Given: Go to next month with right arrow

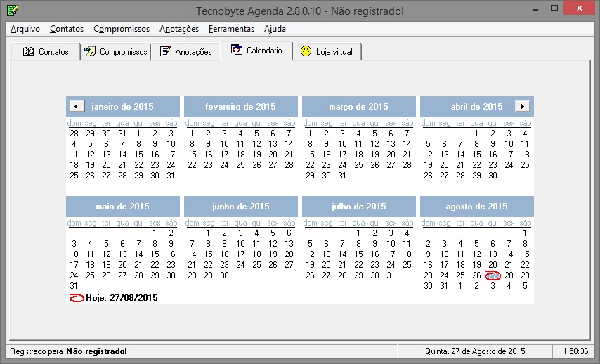Looking at the screenshot, I should click(522, 106).
